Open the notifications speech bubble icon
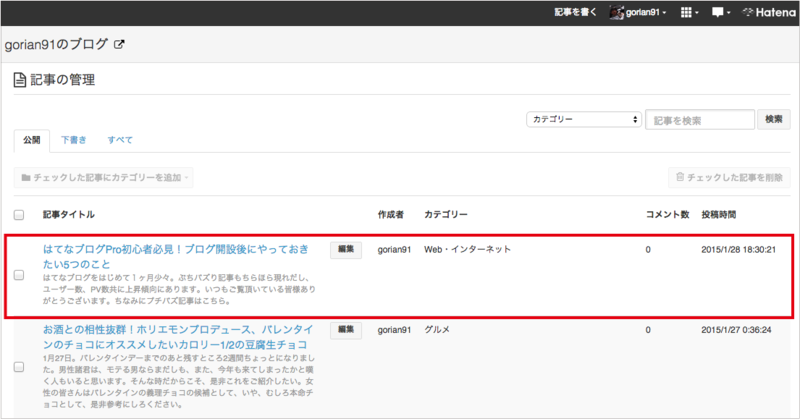 [717, 12]
